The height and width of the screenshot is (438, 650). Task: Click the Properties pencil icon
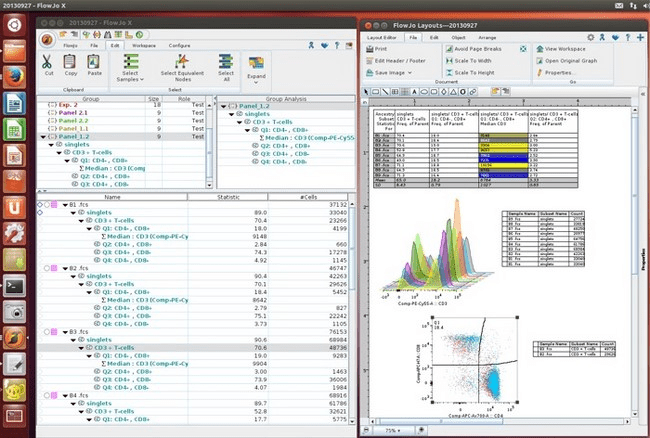click(x=538, y=72)
